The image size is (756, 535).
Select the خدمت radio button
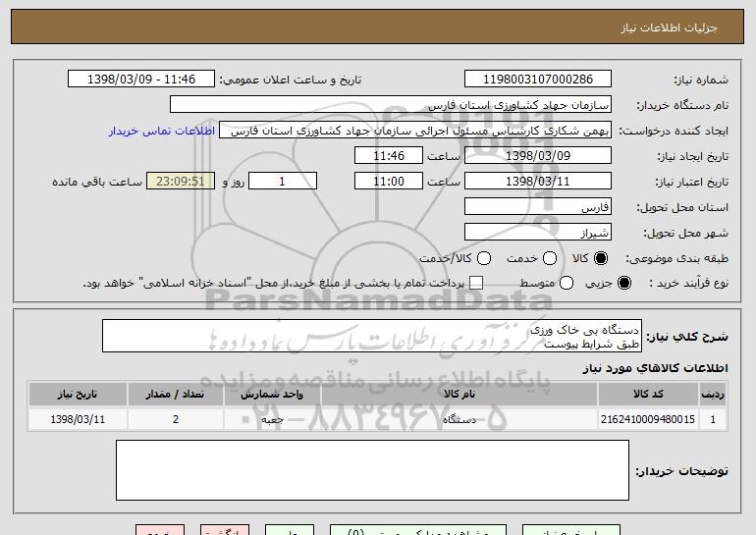[x=550, y=258]
